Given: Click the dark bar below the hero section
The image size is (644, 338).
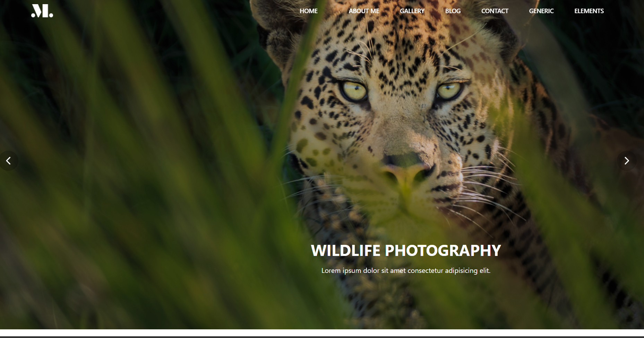Looking at the screenshot, I should (322, 336).
